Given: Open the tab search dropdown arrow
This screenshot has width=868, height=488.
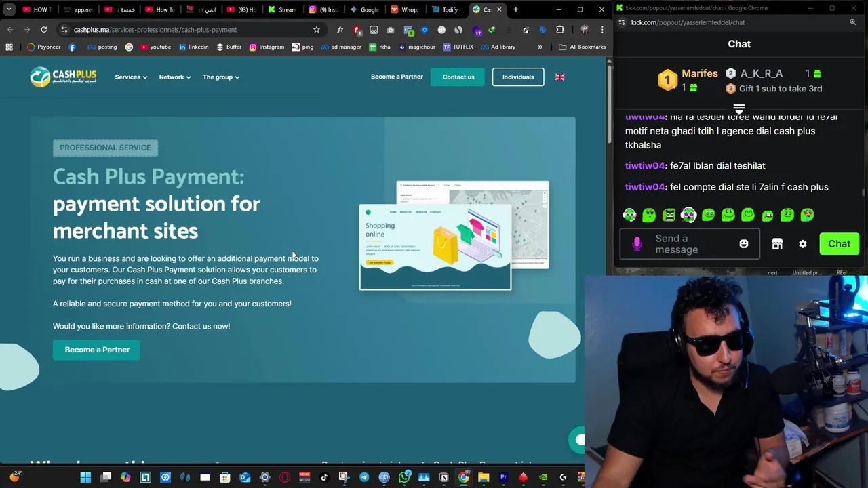Looking at the screenshot, I should [9, 9].
